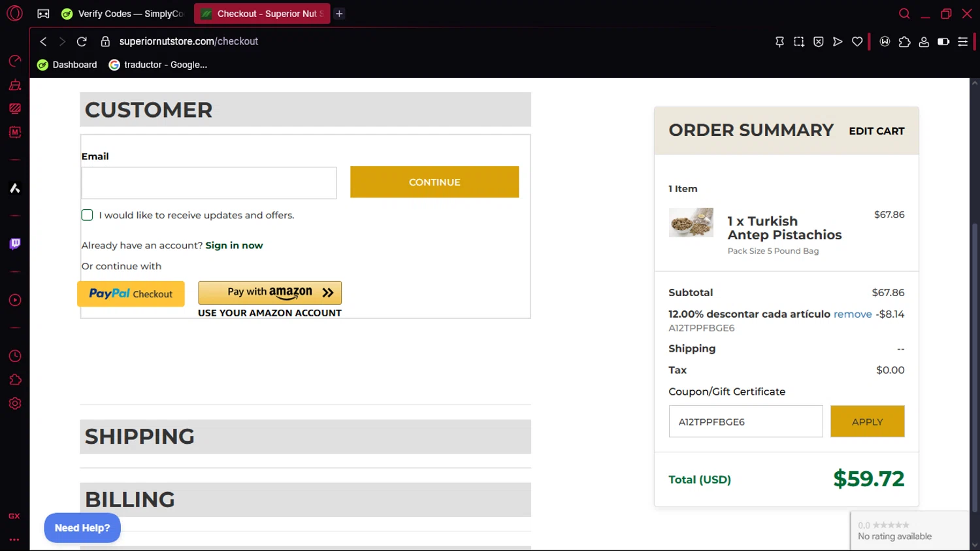980x551 pixels.
Task: Open My Flow send arrow icon
Action: point(838,41)
